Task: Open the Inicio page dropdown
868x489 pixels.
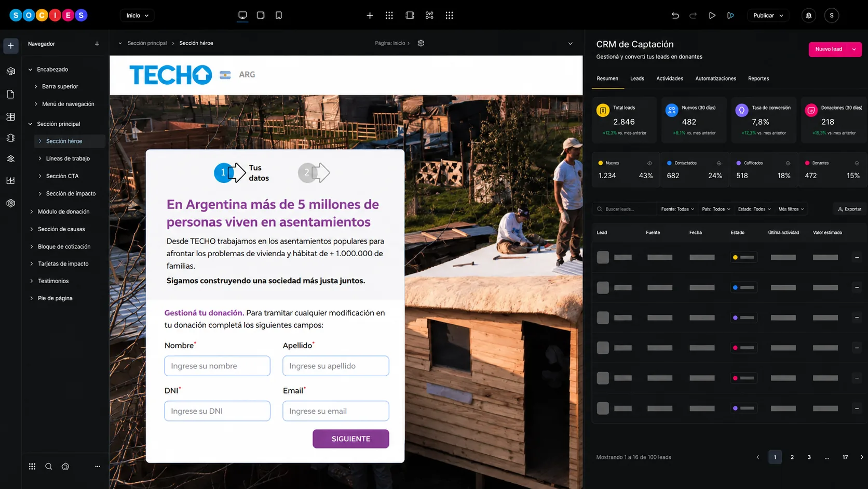Action: point(138,16)
